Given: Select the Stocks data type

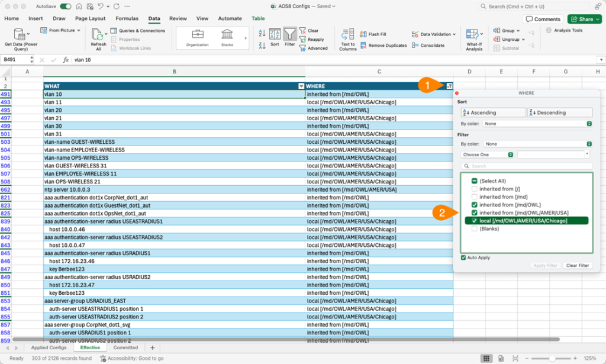Looking at the screenshot, I should (227, 37).
